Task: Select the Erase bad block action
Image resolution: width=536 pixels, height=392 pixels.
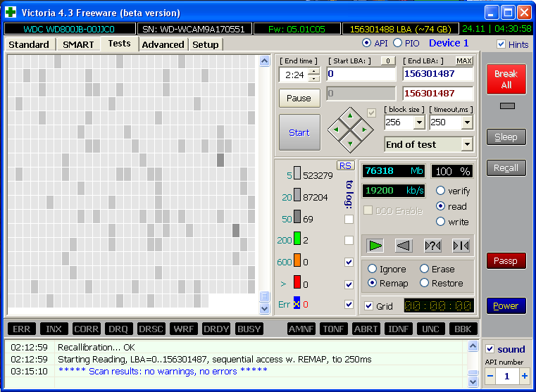Action: (424, 269)
